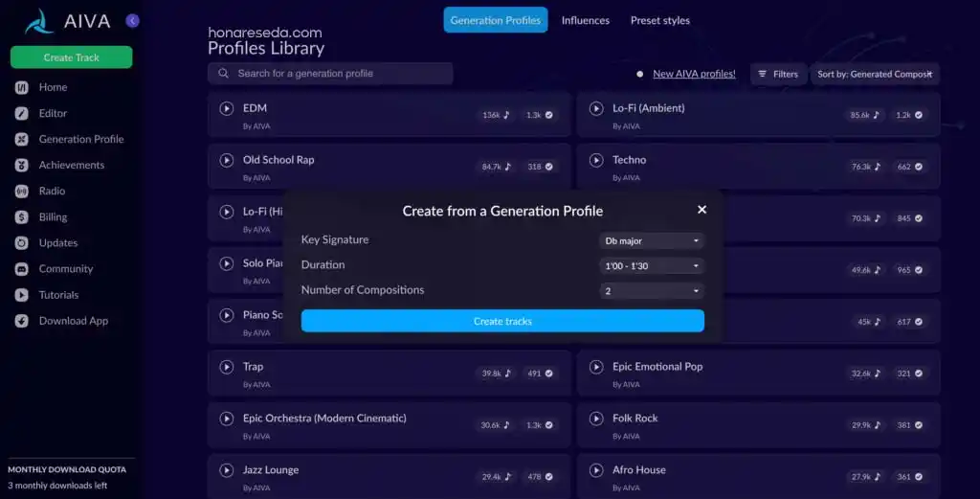The image size is (980, 499).
Task: Switch to the Preset styles tab
Action: pyautogui.click(x=660, y=20)
